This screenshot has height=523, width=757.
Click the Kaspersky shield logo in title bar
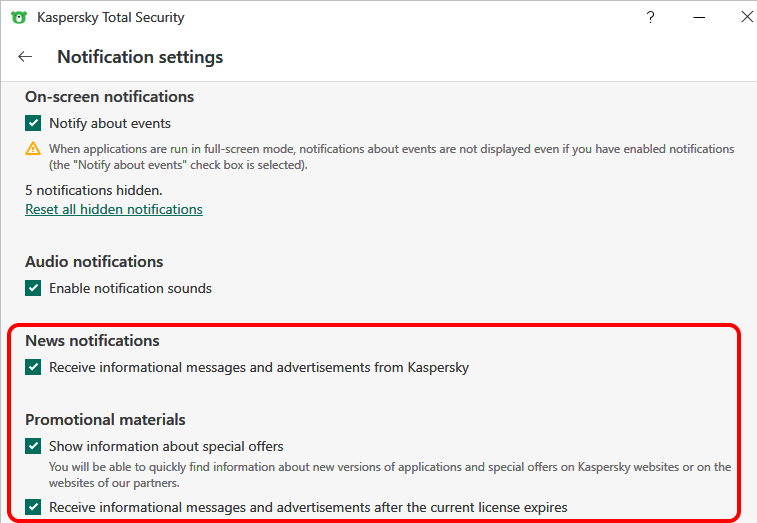(x=18, y=17)
